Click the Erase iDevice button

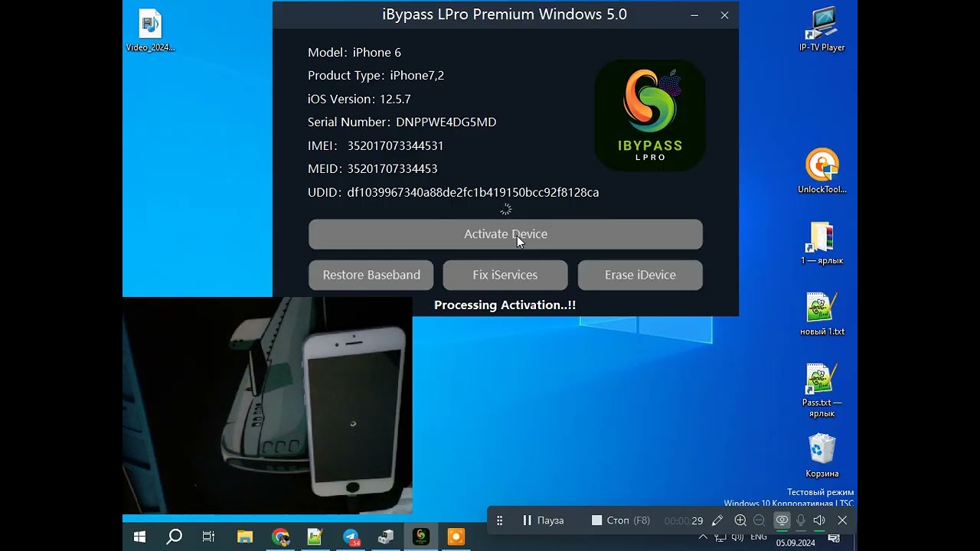tap(640, 275)
